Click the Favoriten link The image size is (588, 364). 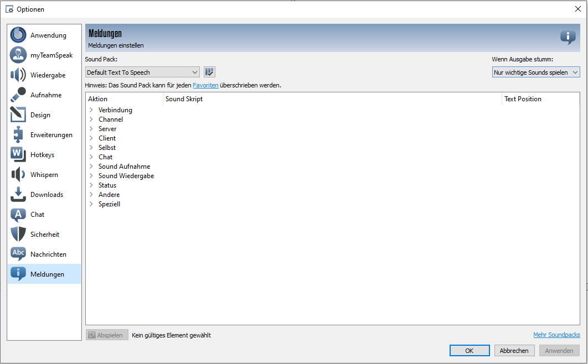[205, 85]
